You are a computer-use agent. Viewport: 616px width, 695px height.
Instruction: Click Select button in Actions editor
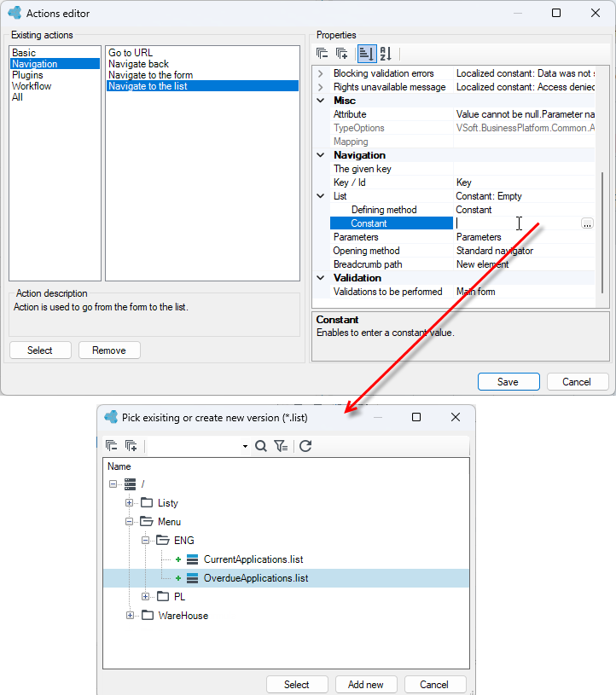pyautogui.click(x=40, y=350)
